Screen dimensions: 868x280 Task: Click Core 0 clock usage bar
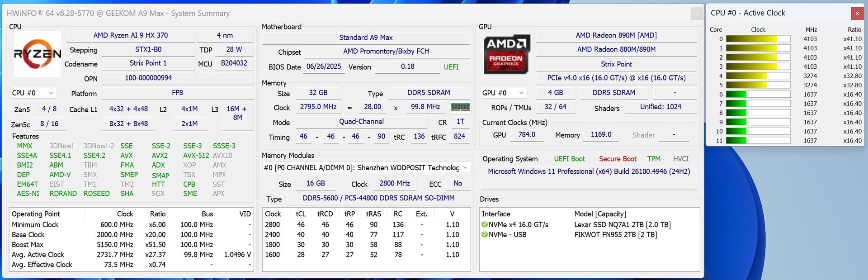click(758, 39)
